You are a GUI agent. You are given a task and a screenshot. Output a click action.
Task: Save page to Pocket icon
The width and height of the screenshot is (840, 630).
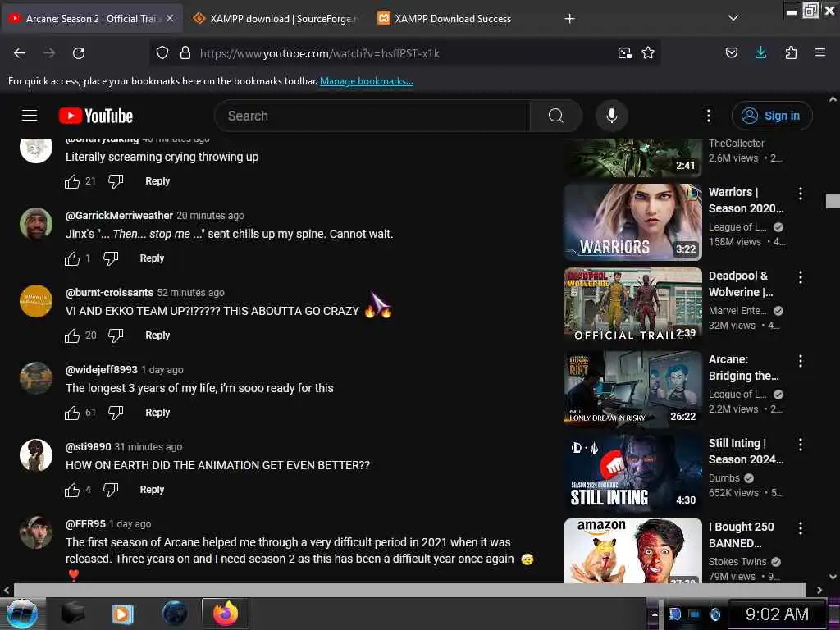(731, 52)
